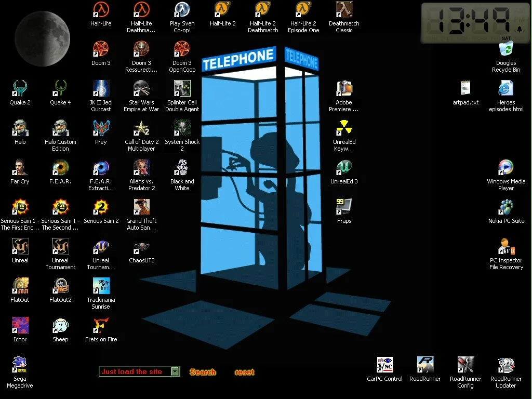Viewport: 532px width, 399px height.
Task: Launch Adobe Premiere shortcut
Action: click(x=344, y=88)
